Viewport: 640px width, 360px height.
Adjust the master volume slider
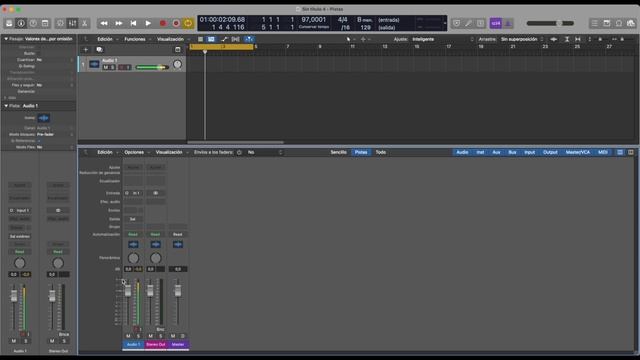point(550,23)
